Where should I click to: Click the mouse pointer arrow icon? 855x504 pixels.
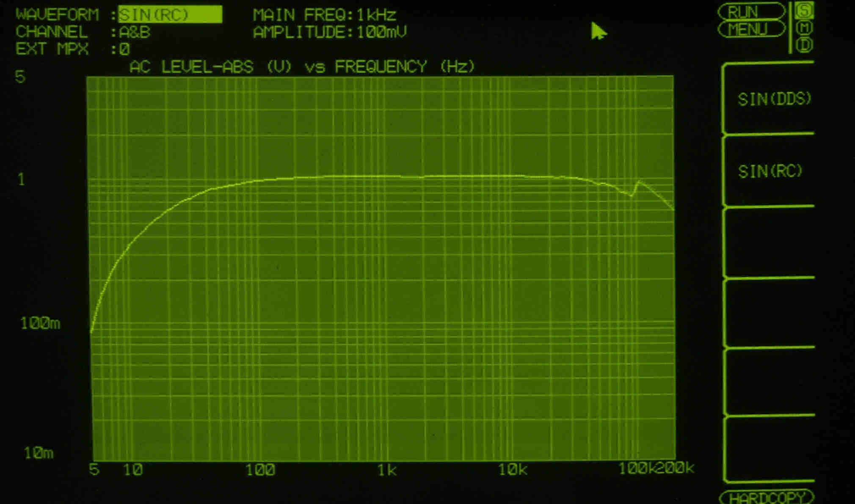point(598,31)
